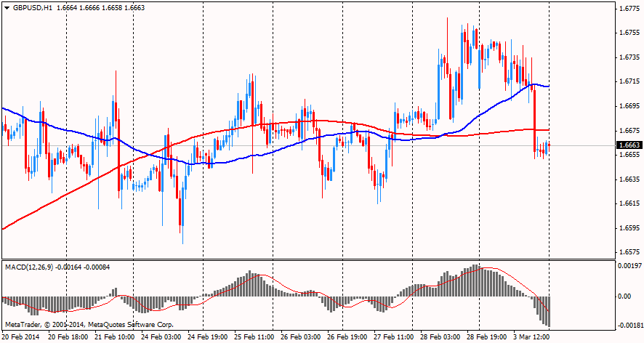The height and width of the screenshot is (343, 644).
Task: Select the 20 Feb 2014 time label
Action: tap(20, 337)
